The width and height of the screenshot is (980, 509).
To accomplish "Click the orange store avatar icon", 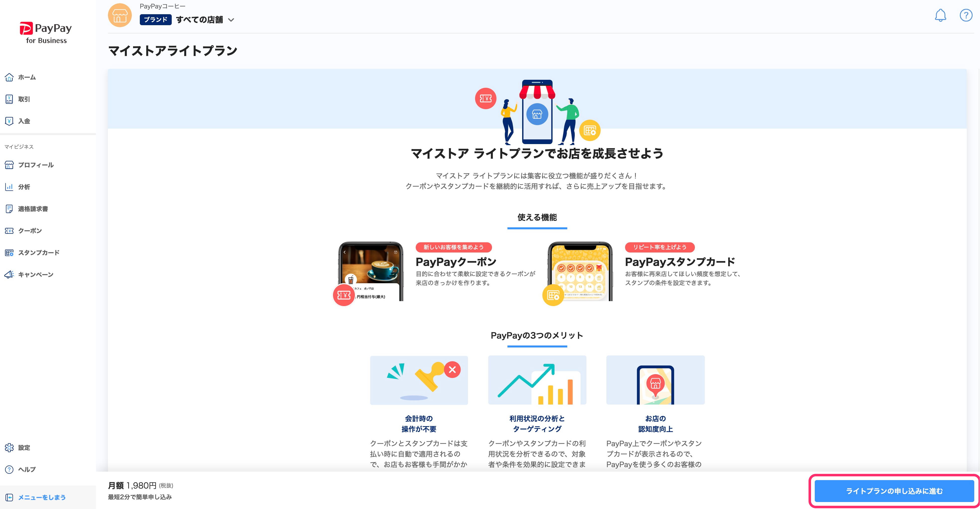I will pos(120,15).
